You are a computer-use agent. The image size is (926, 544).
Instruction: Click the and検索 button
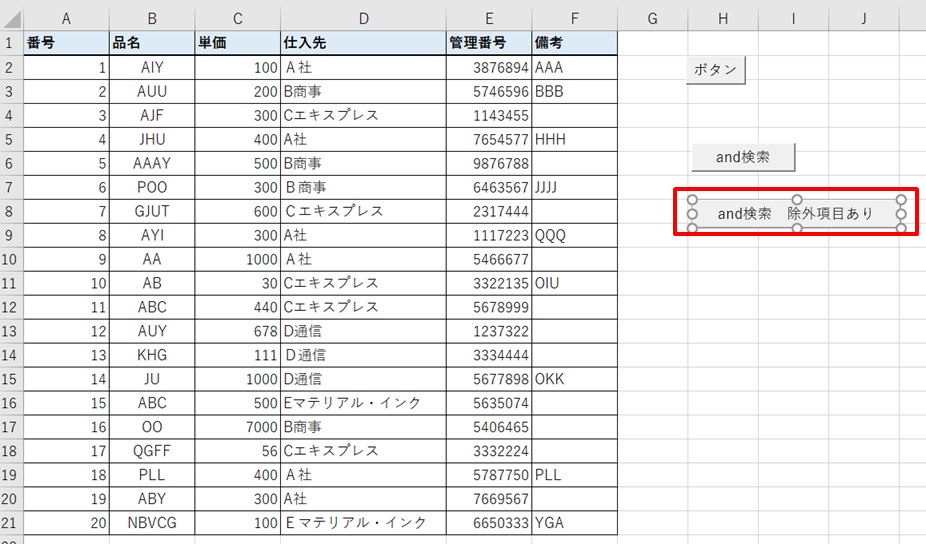pyautogui.click(x=743, y=157)
